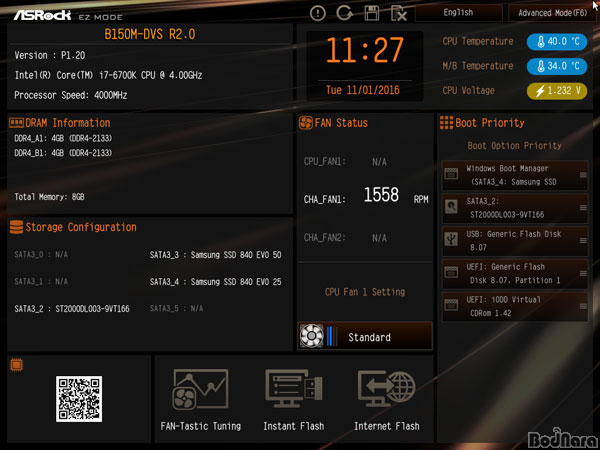The image size is (600, 450).
Task: Select UEFI: 1000 Virtual CDRom boot entry
Action: [x=515, y=307]
